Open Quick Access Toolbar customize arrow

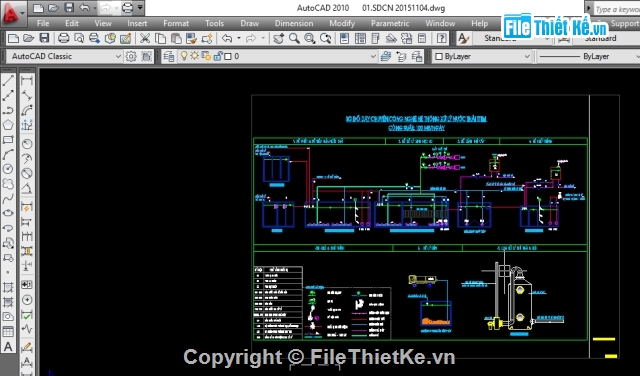[x=140, y=8]
